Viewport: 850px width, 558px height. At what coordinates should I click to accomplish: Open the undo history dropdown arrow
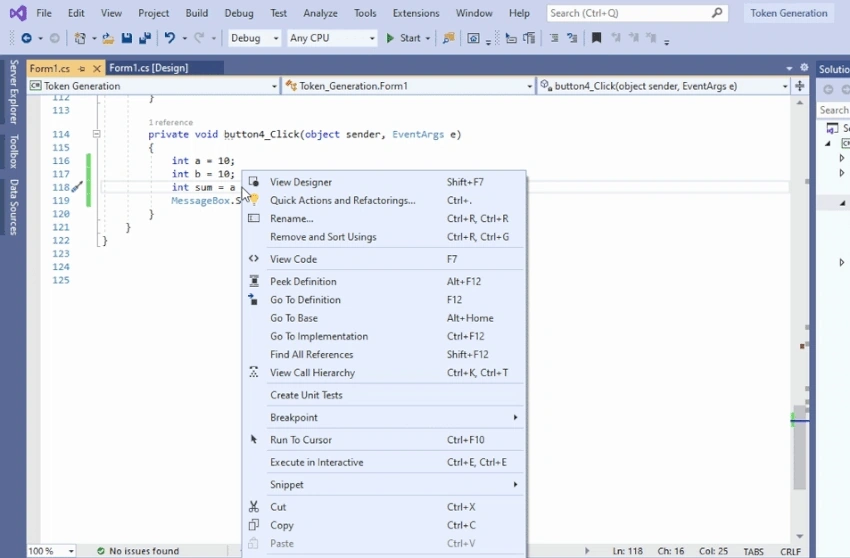184,39
